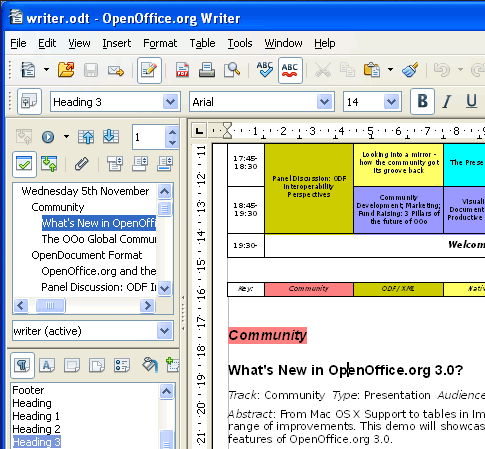Click Navigator's Navigation circle icon

click(48, 137)
